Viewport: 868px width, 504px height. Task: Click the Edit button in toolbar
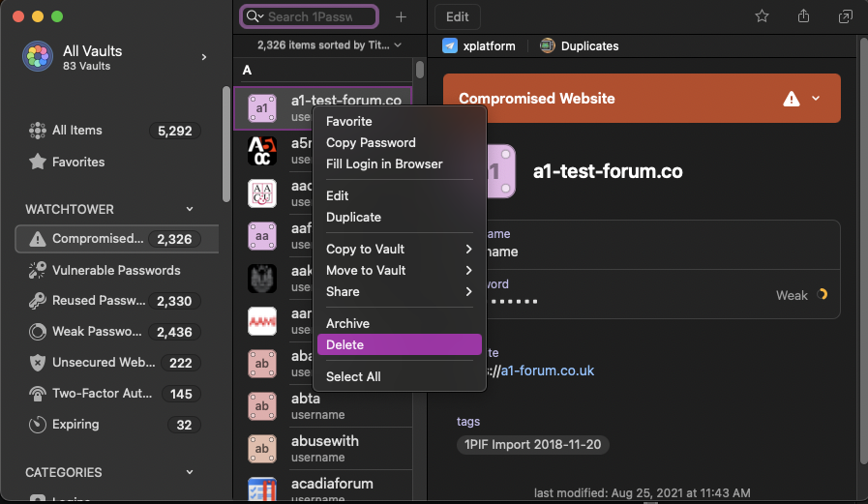click(458, 16)
